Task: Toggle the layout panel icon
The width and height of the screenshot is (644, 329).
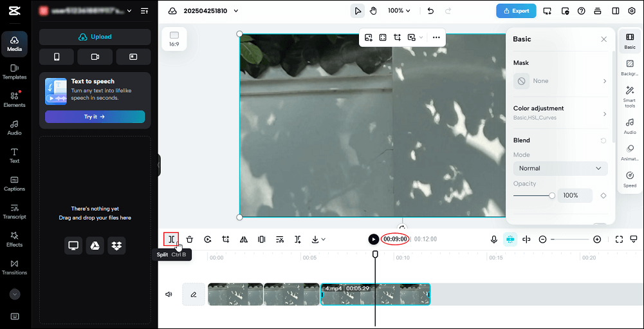Action: pos(615,11)
